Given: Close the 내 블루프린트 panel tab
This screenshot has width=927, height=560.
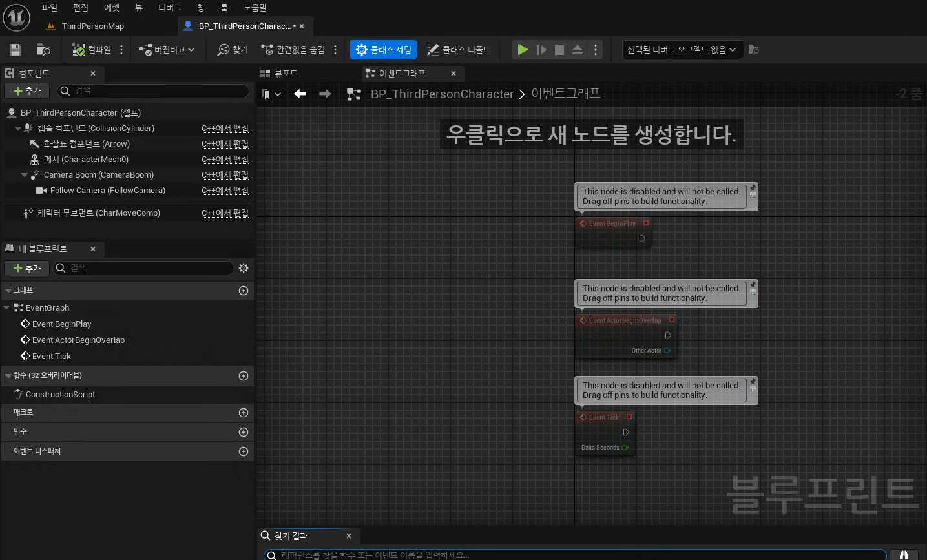Looking at the screenshot, I should pos(93,249).
